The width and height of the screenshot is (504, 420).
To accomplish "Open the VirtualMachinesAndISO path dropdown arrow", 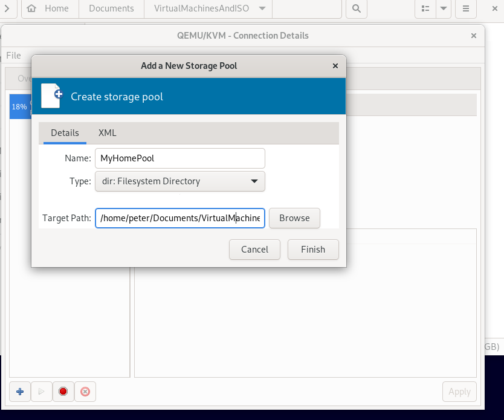I will click(x=262, y=8).
